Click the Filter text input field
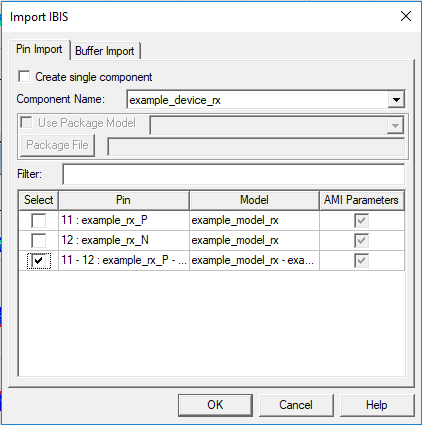This screenshot has width=422, height=425. 234,174
